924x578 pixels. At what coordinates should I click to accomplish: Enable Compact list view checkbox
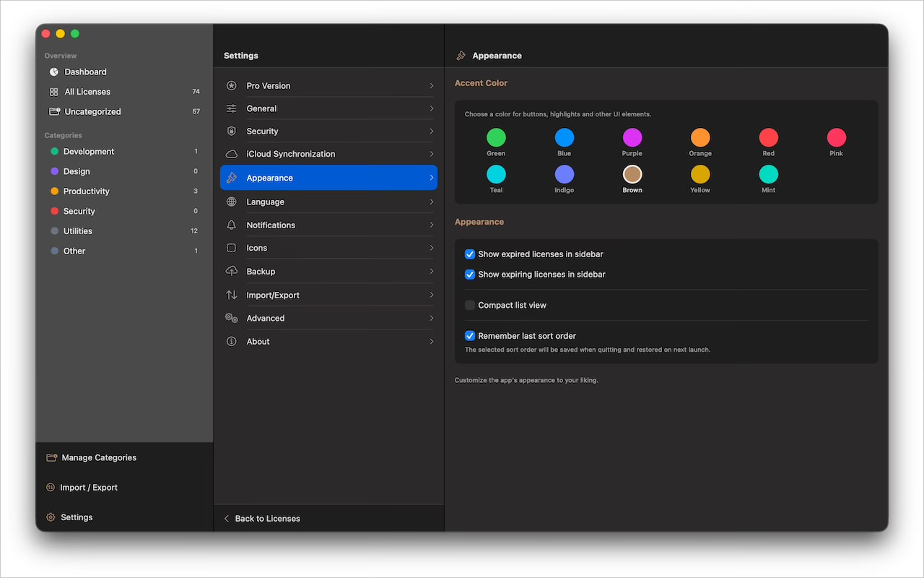coord(470,306)
